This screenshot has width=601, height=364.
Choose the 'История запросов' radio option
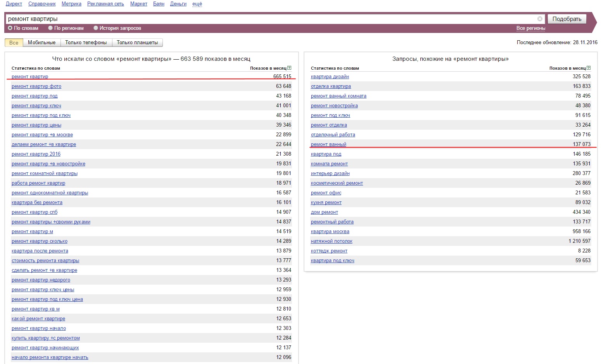96,28
